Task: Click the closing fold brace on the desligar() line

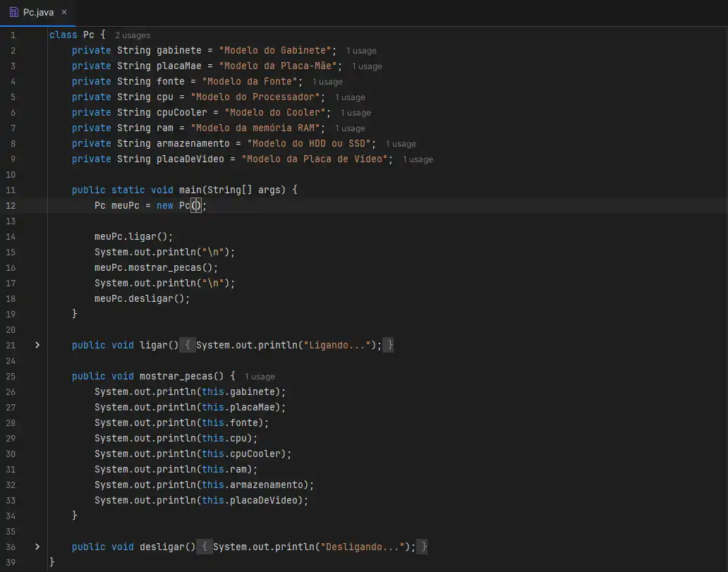Action: (423, 547)
